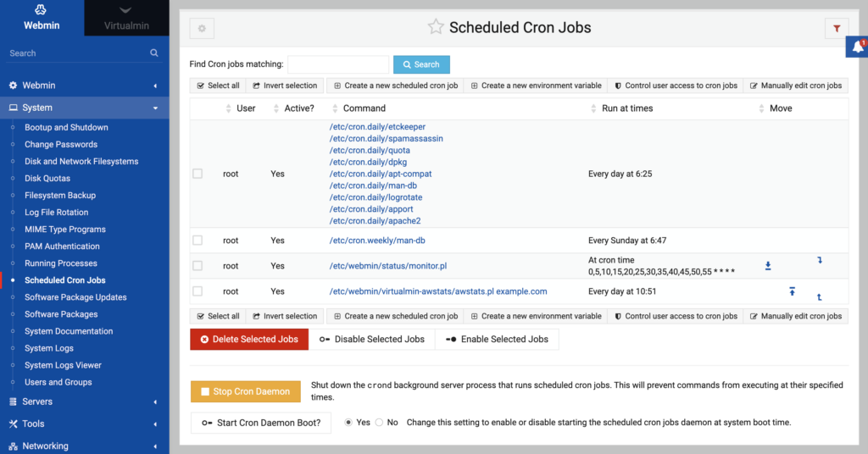
Task: Click sort arrows beside Run at times column
Action: (593, 108)
